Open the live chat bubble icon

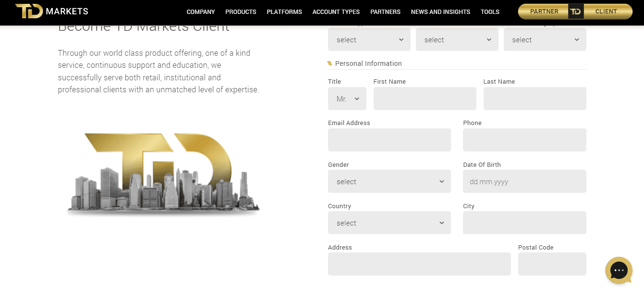[619, 270]
